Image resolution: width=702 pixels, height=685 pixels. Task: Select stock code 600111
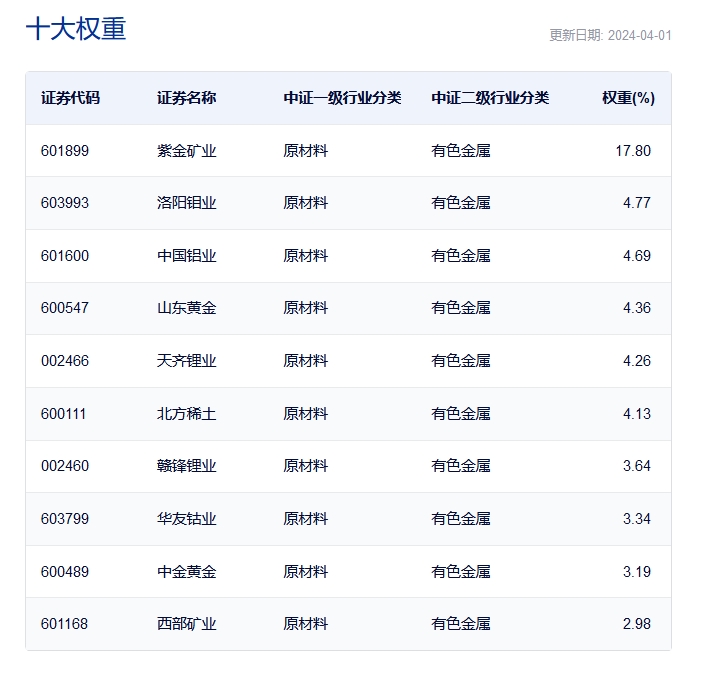[x=63, y=414]
